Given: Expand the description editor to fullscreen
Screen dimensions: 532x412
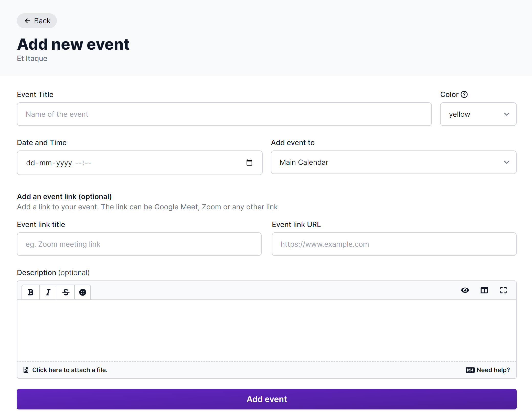Looking at the screenshot, I should [x=503, y=290].
